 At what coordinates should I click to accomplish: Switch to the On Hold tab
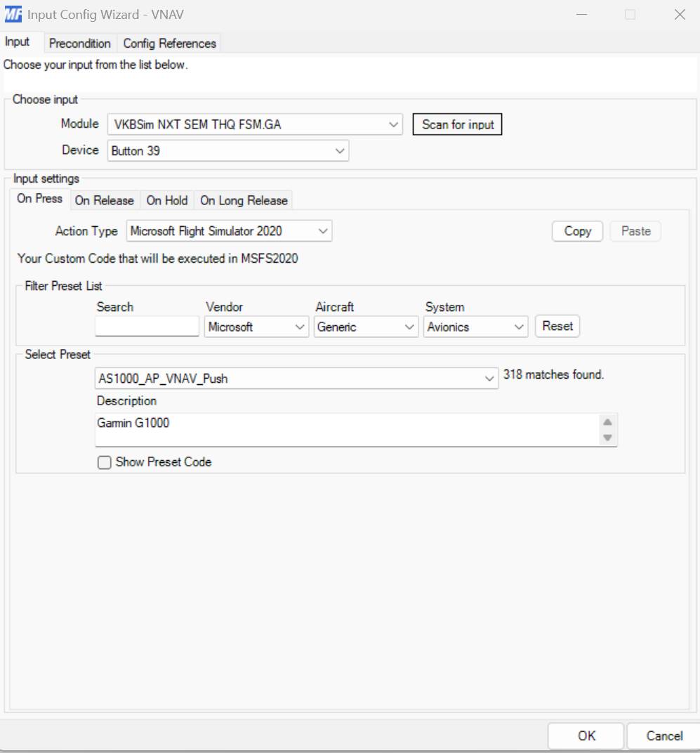point(167,200)
